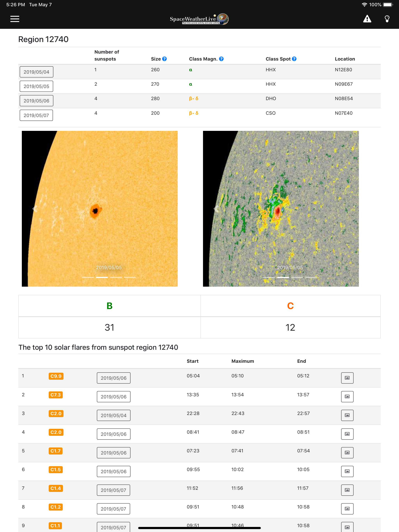Open image icon for C1.4 flare

point(347,490)
